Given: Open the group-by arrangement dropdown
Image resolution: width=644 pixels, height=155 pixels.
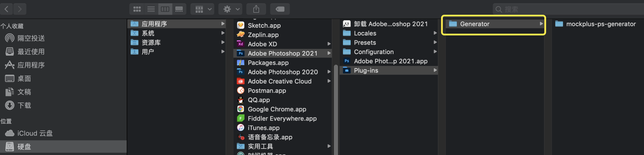Looking at the screenshot, I should pos(203,9).
